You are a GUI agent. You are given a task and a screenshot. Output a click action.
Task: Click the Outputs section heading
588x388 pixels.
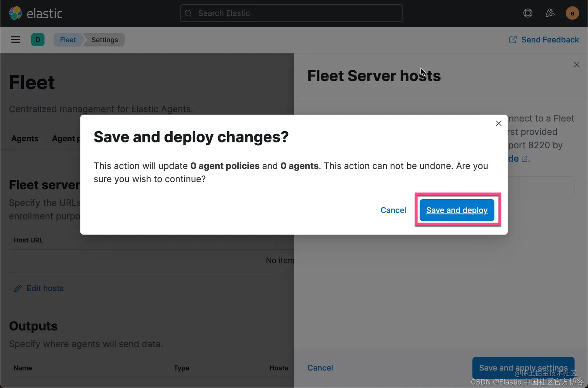33,326
